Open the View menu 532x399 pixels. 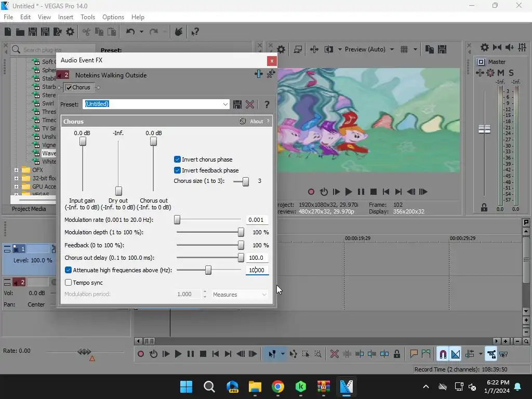45,17
